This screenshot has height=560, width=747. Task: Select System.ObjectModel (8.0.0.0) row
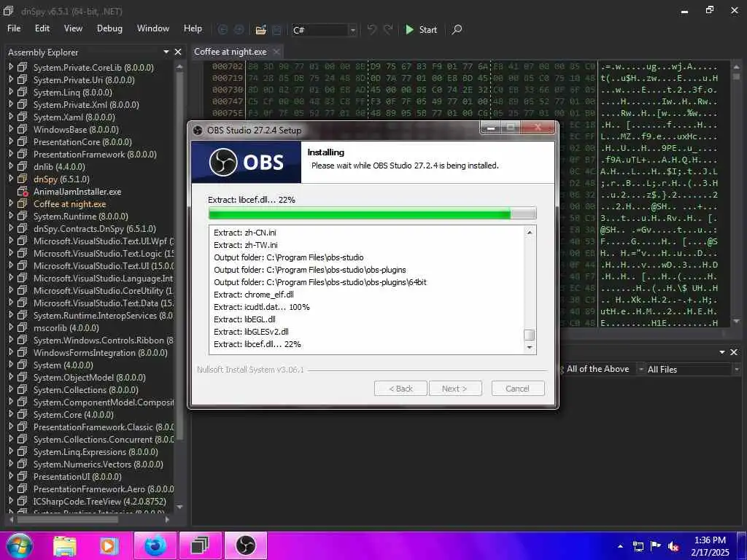[x=90, y=377]
